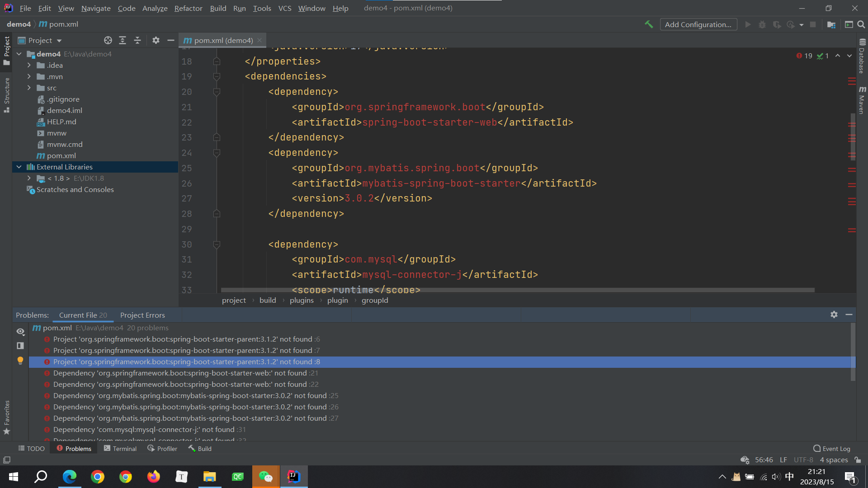Click Add Configuration button
The height and width of the screenshot is (488, 868).
(698, 24)
